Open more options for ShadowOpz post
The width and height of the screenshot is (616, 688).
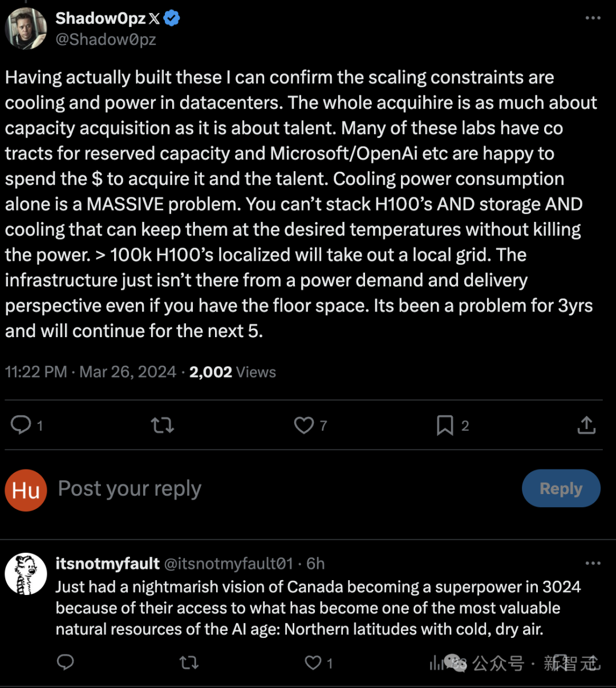coord(593,18)
